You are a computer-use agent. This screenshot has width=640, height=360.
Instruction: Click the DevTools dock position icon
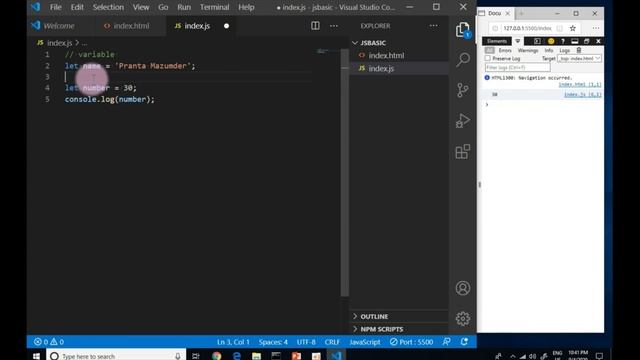(575, 41)
